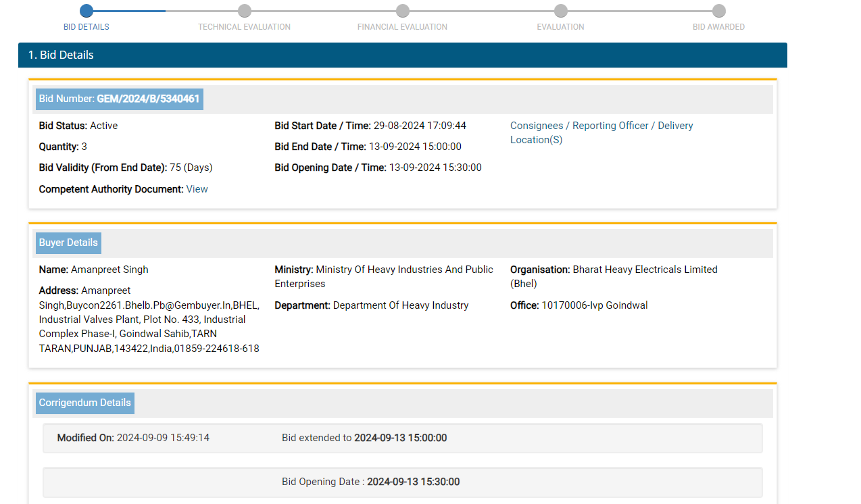
Task: Click the Bid Validity 75 (Days) text
Action: (x=126, y=168)
